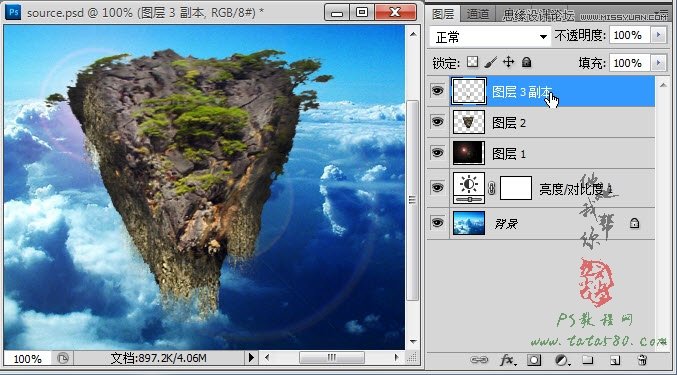Click the white layer mask thumbnail
The width and height of the screenshot is (677, 375).
coord(516,188)
